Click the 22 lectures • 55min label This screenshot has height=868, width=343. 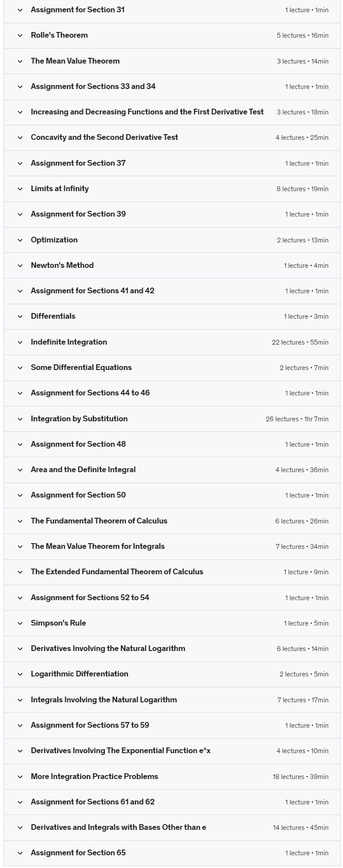point(300,342)
